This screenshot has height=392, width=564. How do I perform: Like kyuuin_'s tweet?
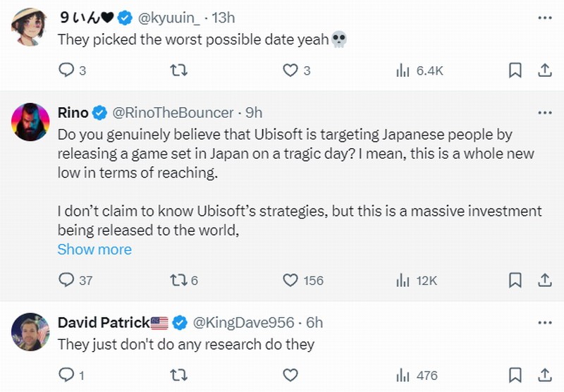tap(290, 70)
